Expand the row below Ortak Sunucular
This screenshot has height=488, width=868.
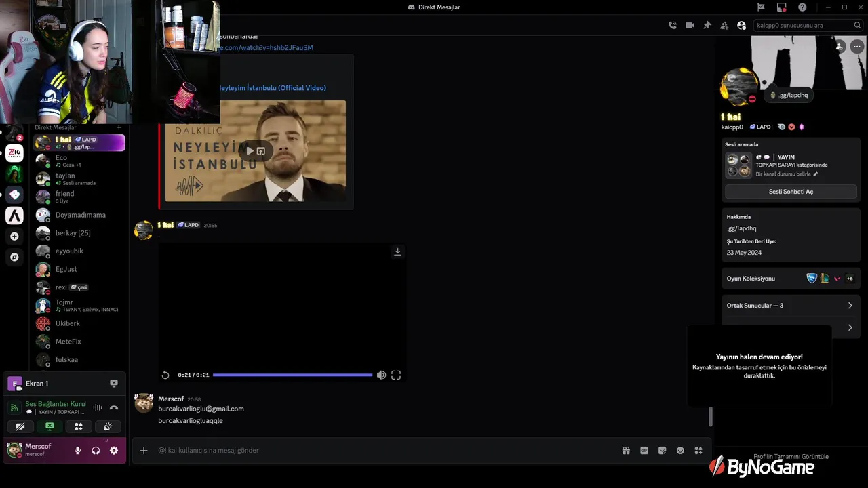[850, 328]
